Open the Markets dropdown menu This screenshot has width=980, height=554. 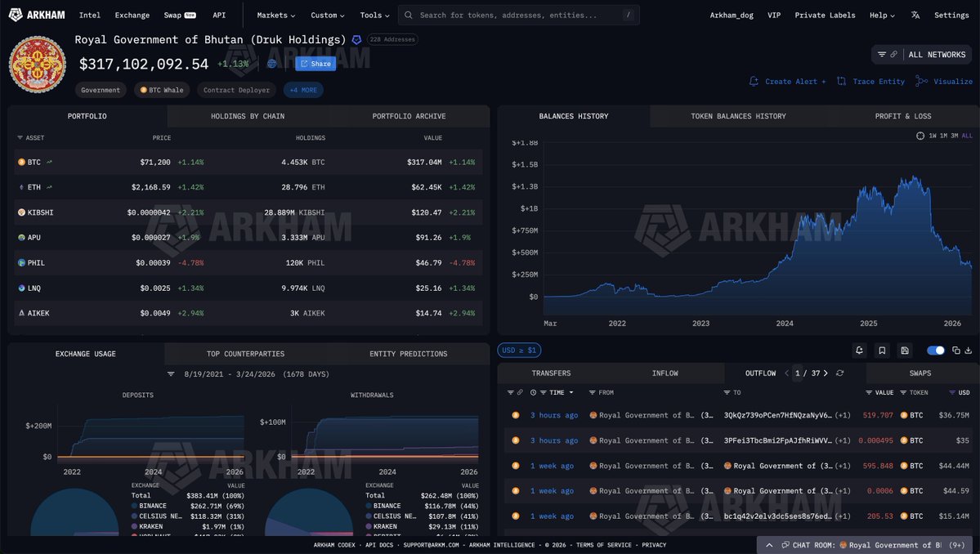click(275, 15)
